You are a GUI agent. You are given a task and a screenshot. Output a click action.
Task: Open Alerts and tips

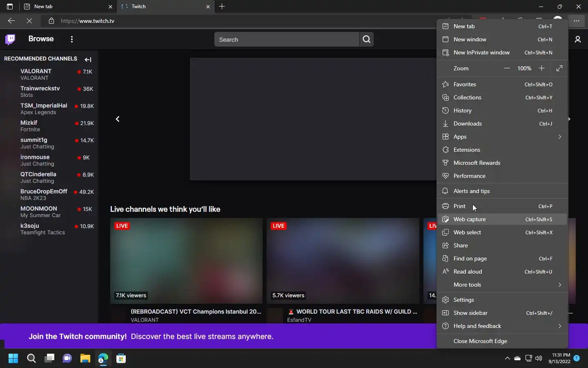pos(502,191)
